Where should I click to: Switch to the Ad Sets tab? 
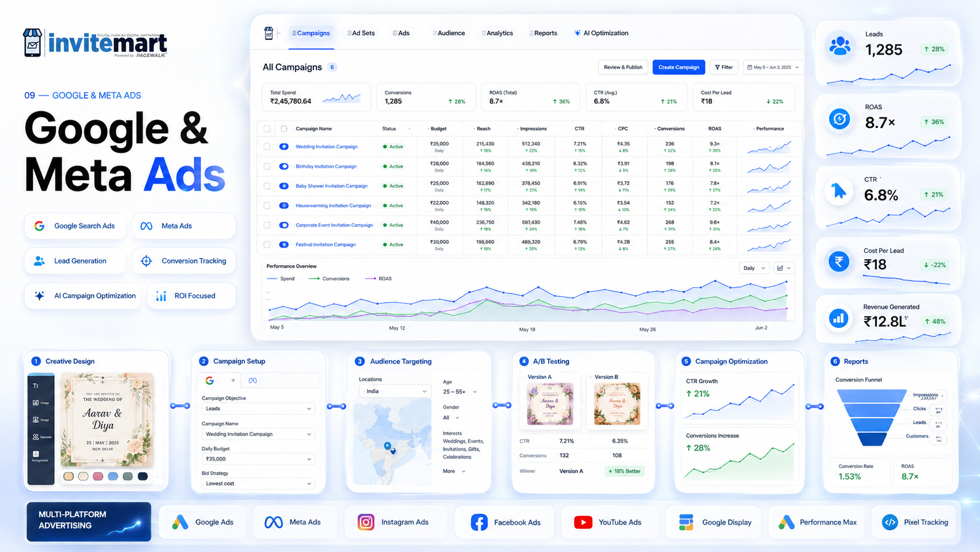(361, 33)
